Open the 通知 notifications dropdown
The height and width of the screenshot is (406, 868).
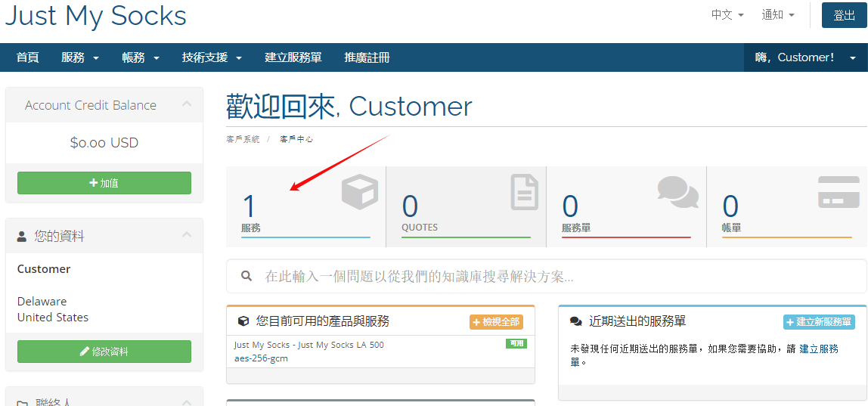click(x=778, y=15)
